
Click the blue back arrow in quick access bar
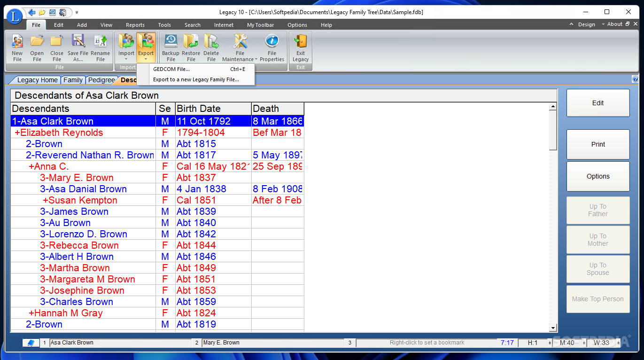pos(31,12)
